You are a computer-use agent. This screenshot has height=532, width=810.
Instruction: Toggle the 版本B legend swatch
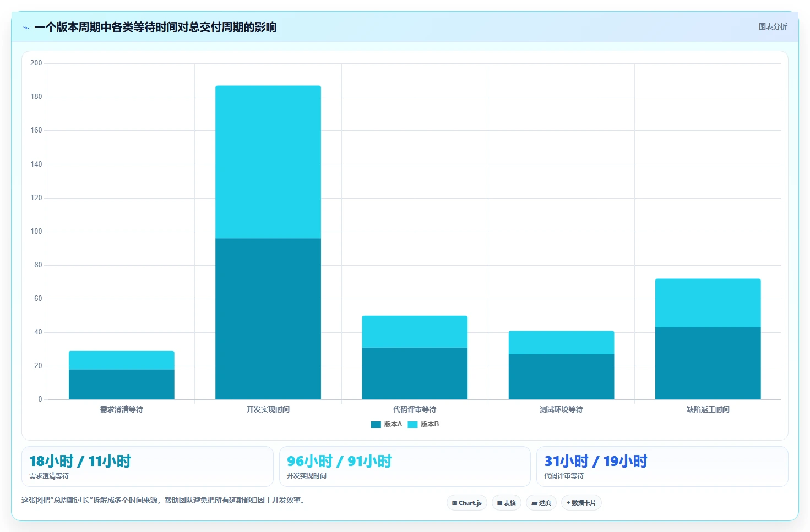coord(412,425)
